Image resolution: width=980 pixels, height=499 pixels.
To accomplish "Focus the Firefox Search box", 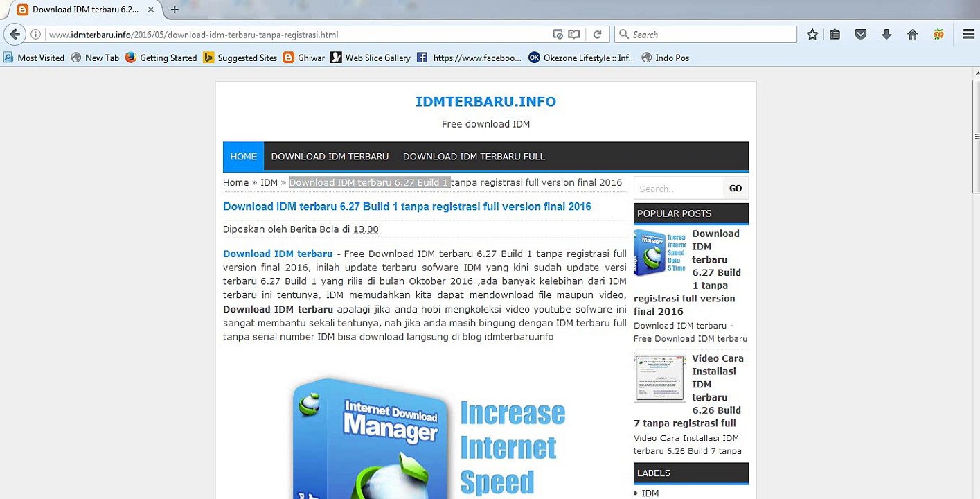I will coord(706,35).
